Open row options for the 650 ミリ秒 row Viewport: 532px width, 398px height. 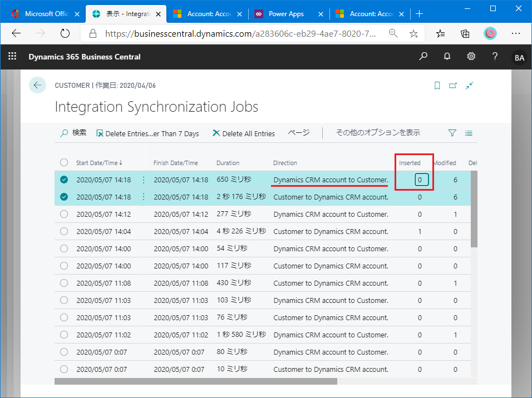coord(144,180)
